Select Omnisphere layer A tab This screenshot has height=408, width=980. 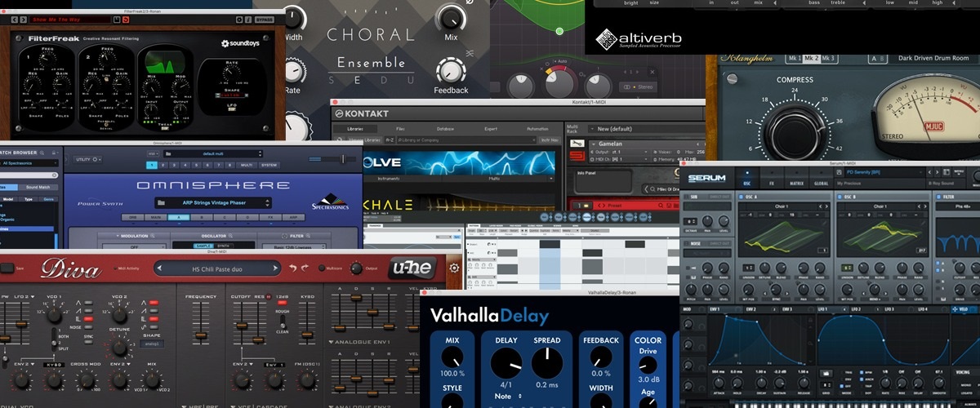click(179, 217)
